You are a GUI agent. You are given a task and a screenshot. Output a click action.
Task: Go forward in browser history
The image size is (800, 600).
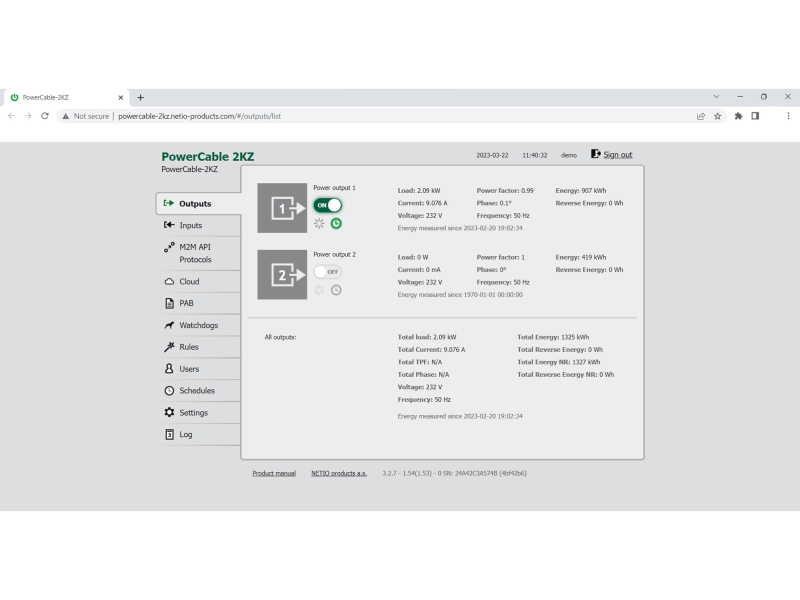click(28, 116)
